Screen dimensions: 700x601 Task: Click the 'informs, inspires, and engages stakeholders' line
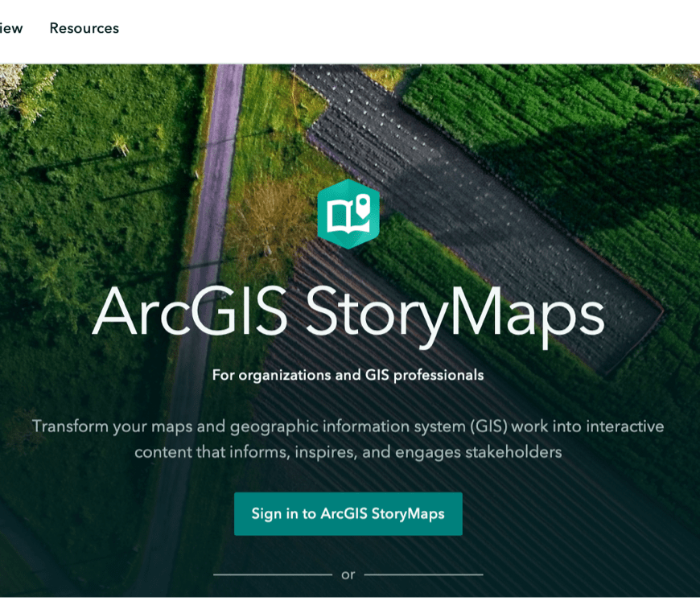348,452
